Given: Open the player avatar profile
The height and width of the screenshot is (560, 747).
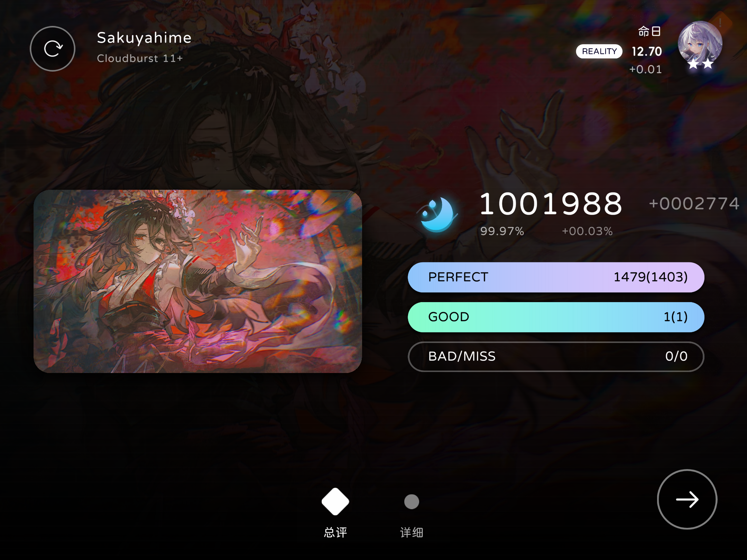Looking at the screenshot, I should pyautogui.click(x=700, y=44).
